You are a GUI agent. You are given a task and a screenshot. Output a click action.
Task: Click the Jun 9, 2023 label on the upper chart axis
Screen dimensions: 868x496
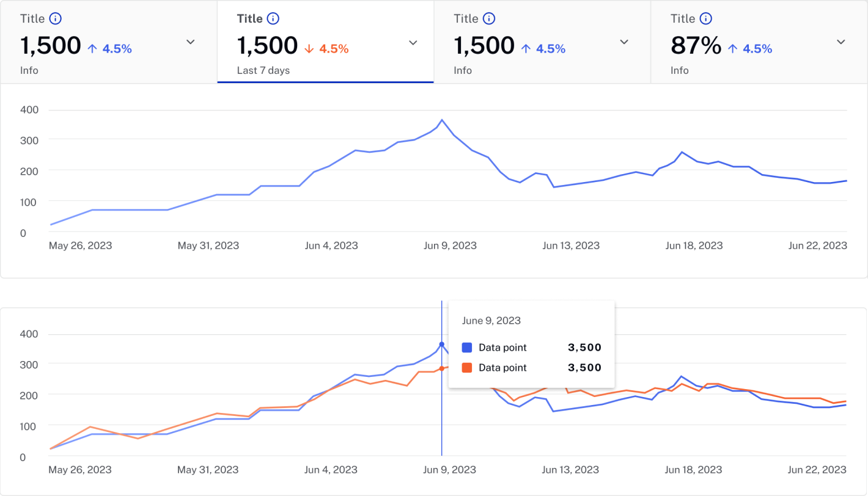451,246
